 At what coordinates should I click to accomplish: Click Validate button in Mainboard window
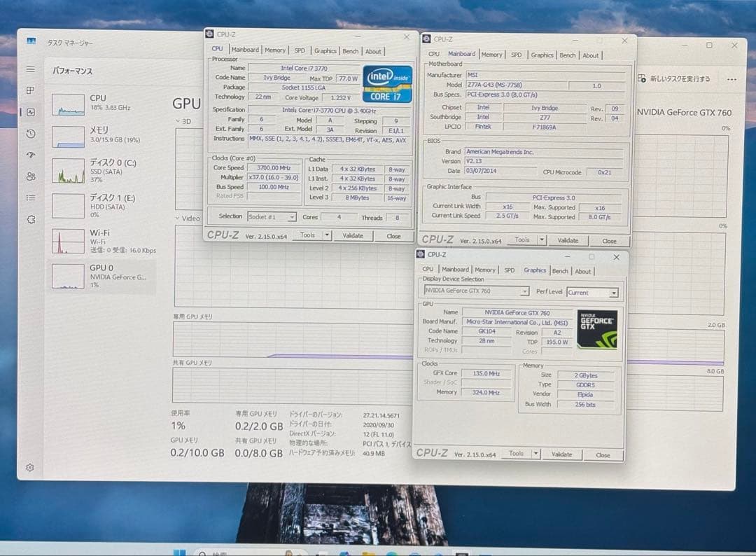click(568, 240)
